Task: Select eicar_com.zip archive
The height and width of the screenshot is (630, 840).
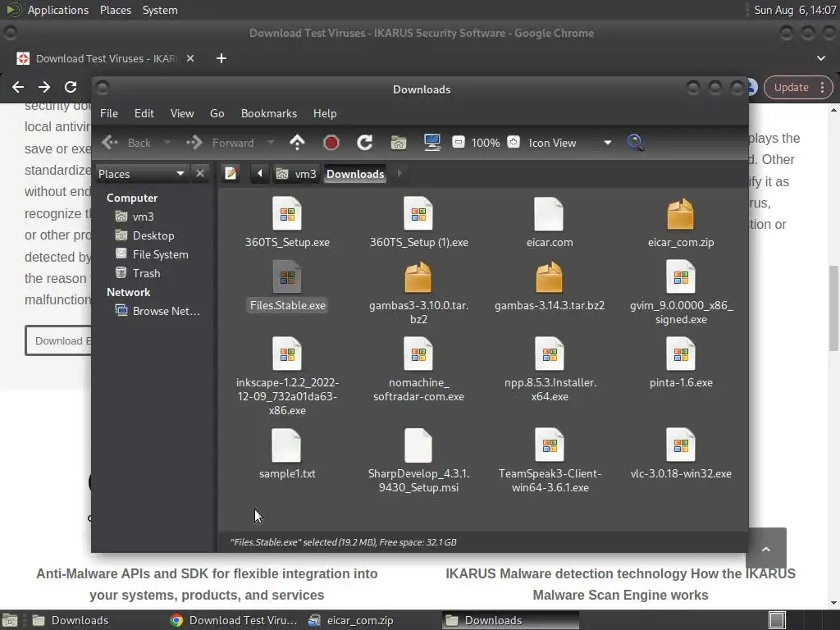Action: 681,222
